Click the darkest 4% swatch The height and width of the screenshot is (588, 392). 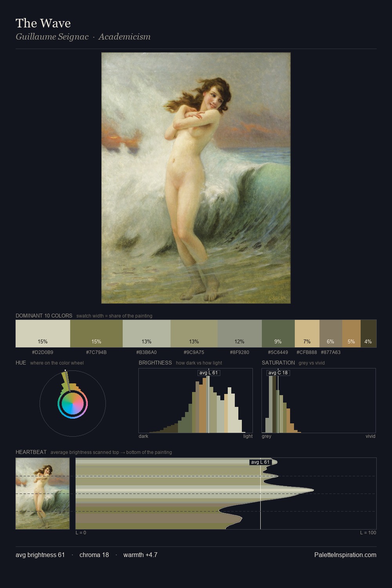pos(368,334)
